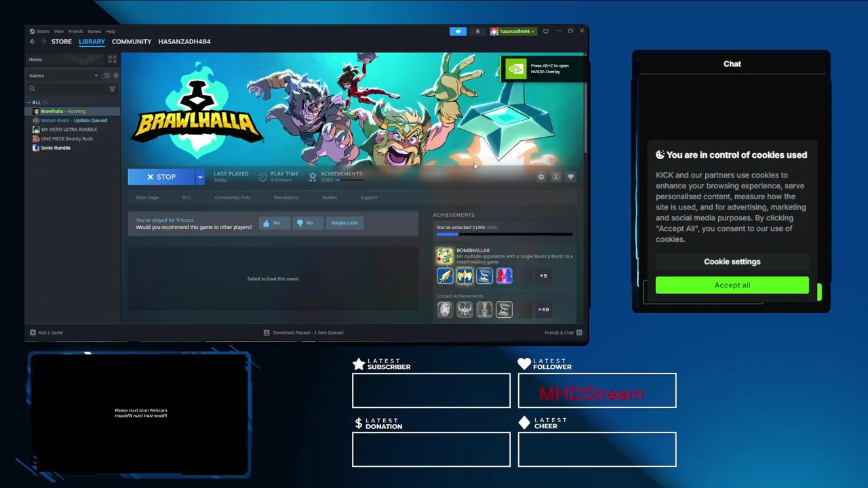Select ONE PIECE Bounty Rush in library
Screen dimensions: 868x488
pos(66,138)
